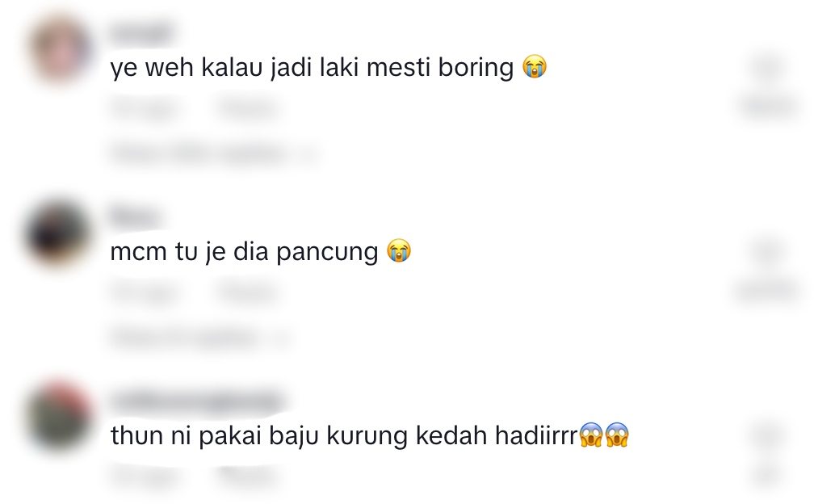Open the profile picture beside 'ye weh kalau jadi laki' comment
The image size is (814, 504).
pos(60,49)
